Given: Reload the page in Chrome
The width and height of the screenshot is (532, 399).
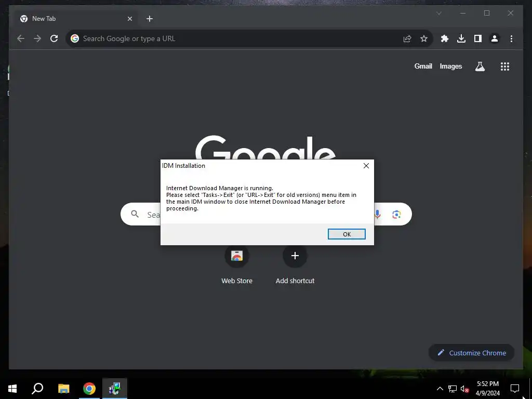Looking at the screenshot, I should click(x=54, y=38).
